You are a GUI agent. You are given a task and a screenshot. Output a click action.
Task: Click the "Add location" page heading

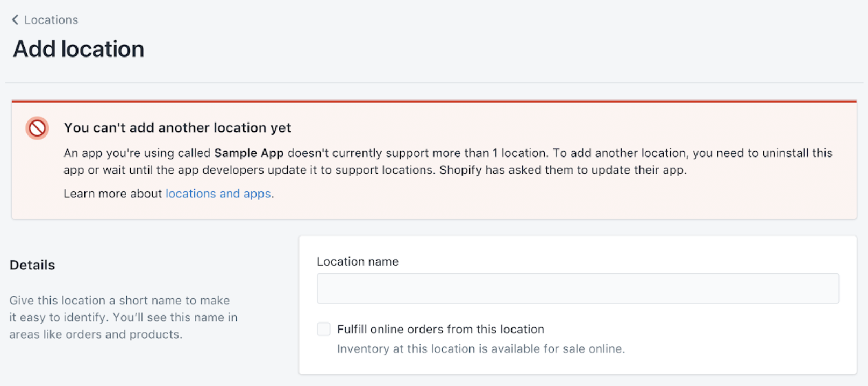tap(79, 49)
